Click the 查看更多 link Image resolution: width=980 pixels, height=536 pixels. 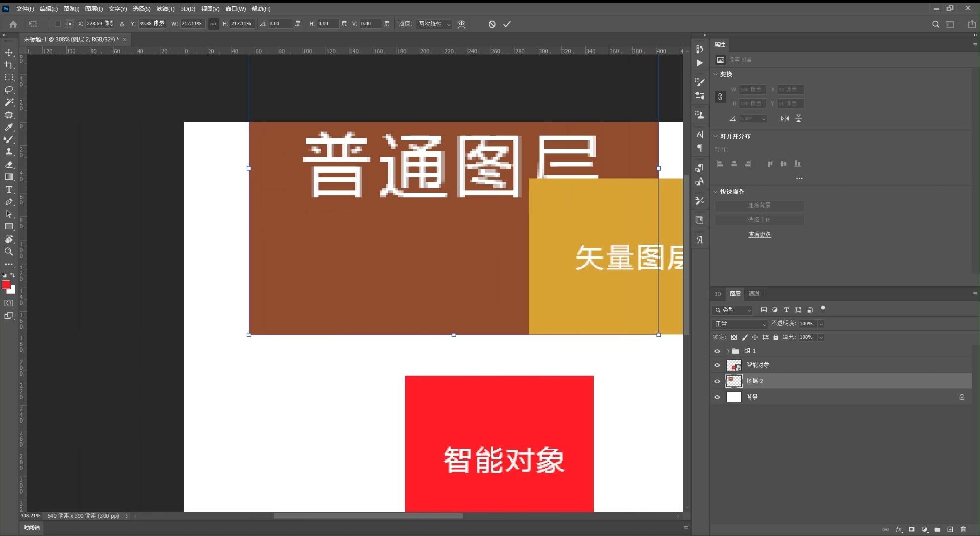pos(760,235)
